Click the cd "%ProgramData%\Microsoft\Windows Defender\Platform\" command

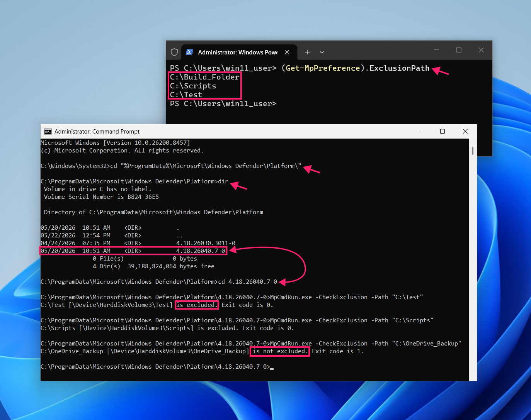point(206,166)
